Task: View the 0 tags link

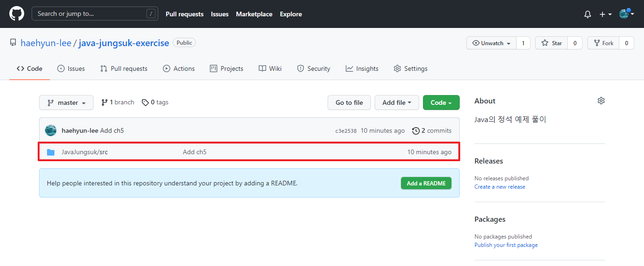Action: pos(155,102)
